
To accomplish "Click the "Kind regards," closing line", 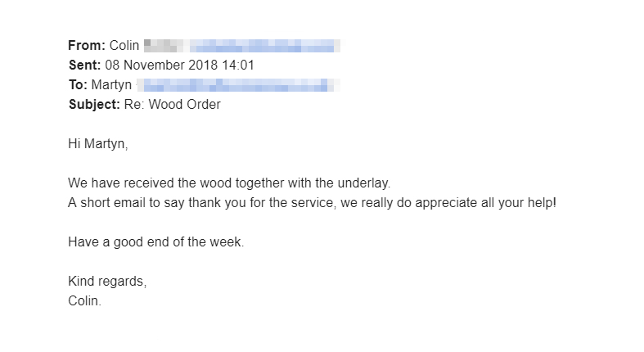I will pos(107,282).
